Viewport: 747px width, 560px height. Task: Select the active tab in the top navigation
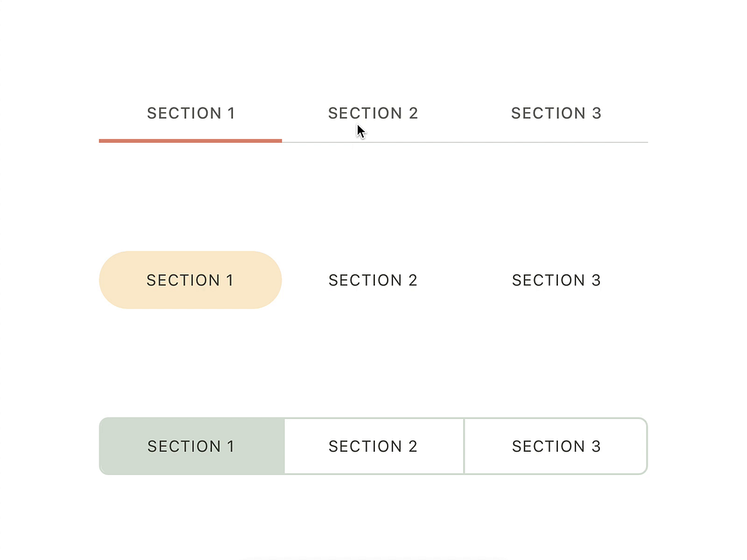[190, 113]
